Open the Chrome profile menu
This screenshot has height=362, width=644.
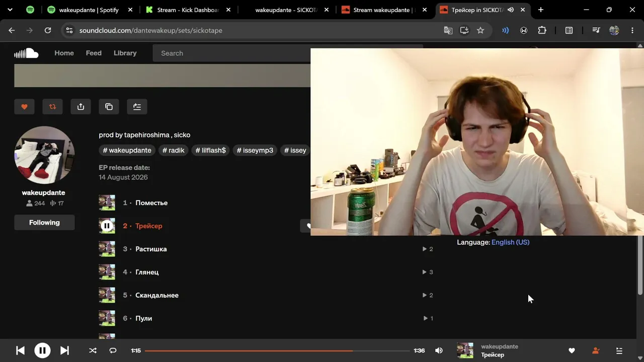(614, 30)
